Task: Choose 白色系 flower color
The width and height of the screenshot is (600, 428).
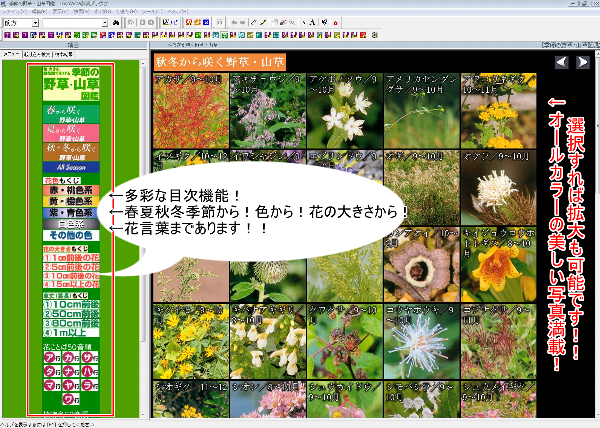Action: coord(71,224)
